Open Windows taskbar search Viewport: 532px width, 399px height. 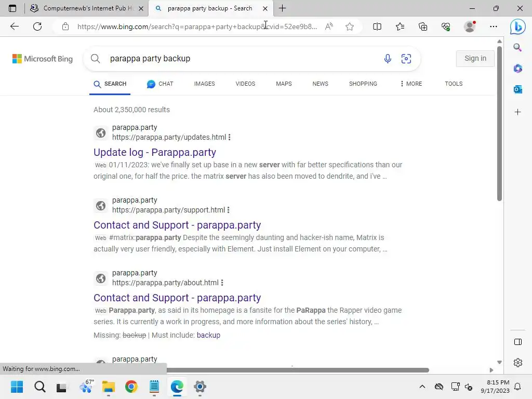point(39,387)
